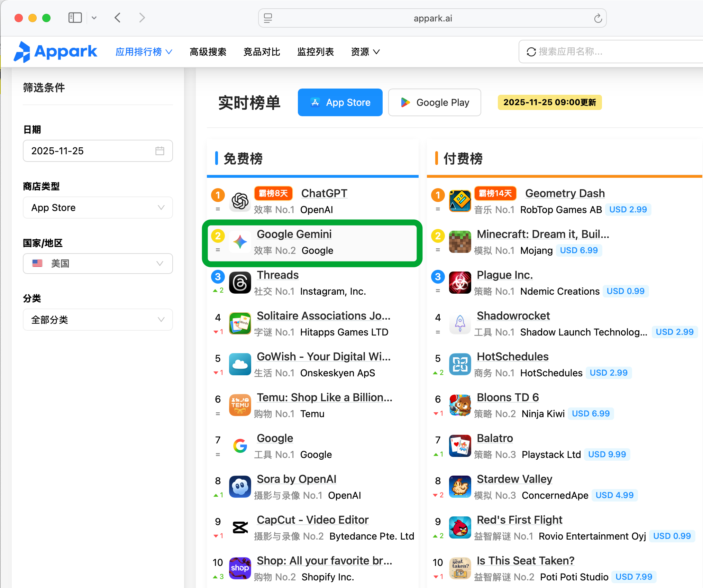This screenshot has height=588, width=703.
Task: Open the CapCut app icon
Action: click(x=240, y=528)
